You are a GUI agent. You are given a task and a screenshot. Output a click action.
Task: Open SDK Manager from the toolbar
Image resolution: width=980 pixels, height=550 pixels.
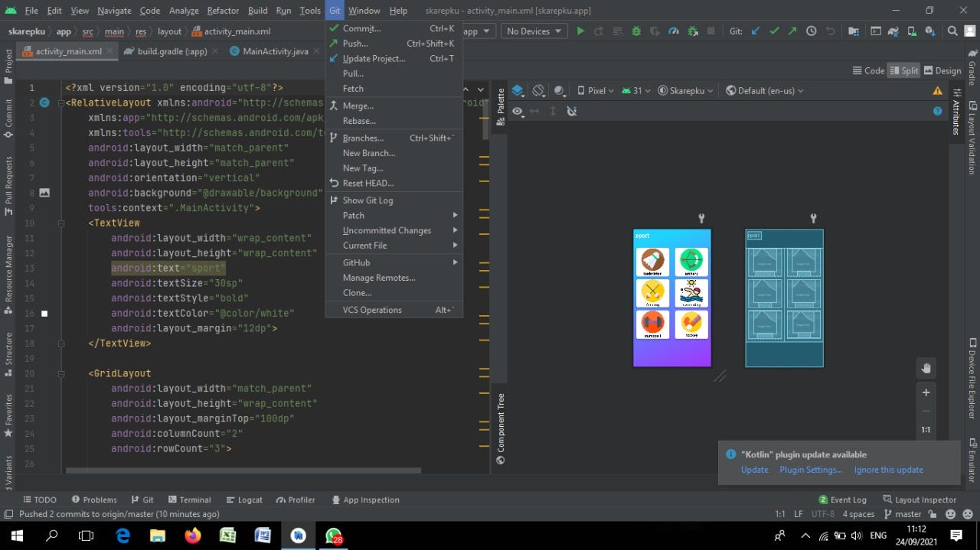[x=931, y=31]
